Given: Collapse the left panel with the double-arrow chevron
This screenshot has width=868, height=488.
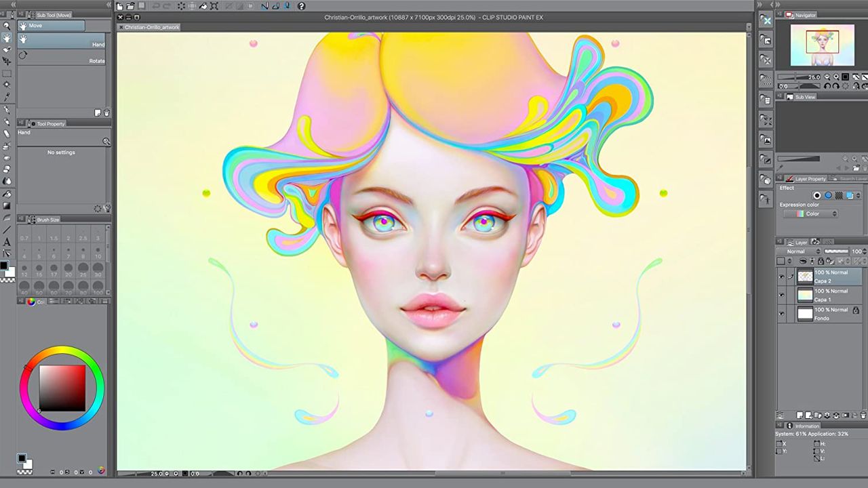Looking at the screenshot, I should click(14, 4).
